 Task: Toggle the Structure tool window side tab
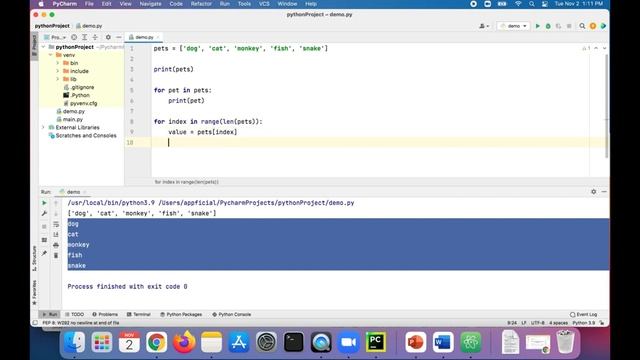(x=34, y=258)
